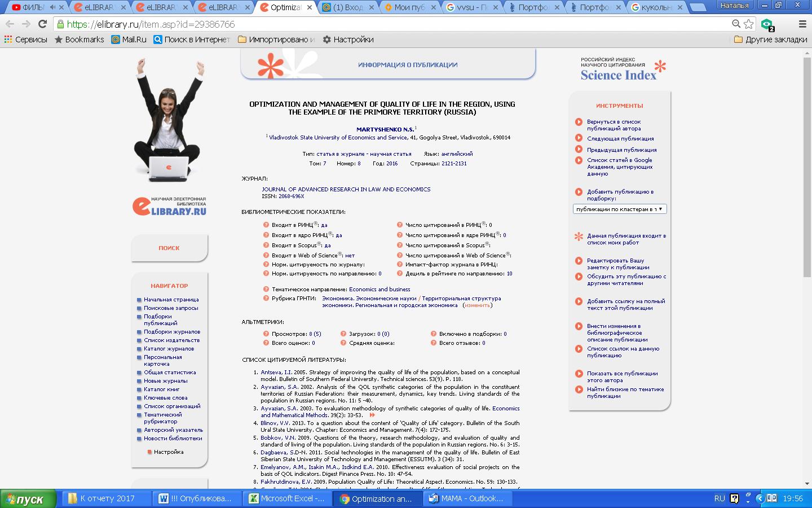Open the публикации по кластерам dropdown
This screenshot has width=812, height=508.
coord(619,209)
